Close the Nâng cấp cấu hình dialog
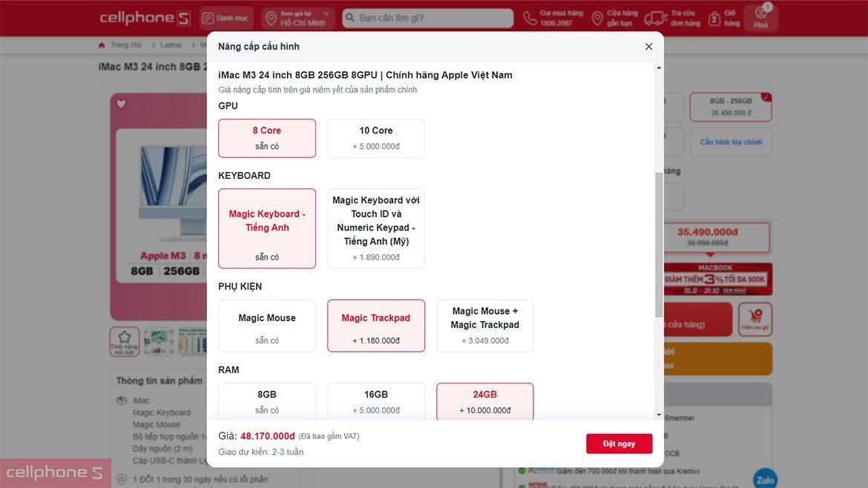The image size is (868, 488). click(648, 47)
